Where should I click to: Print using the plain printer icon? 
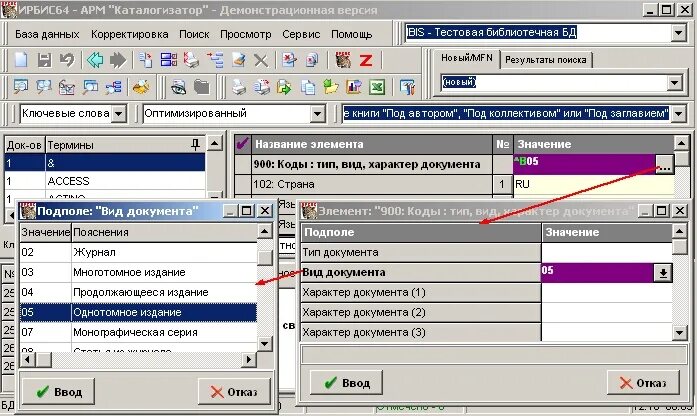click(x=239, y=87)
